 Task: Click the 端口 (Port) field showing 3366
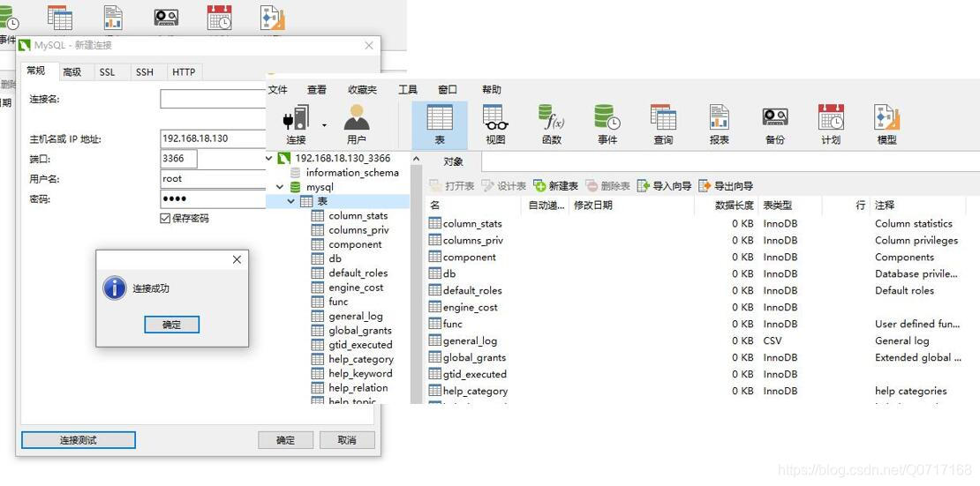click(178, 159)
